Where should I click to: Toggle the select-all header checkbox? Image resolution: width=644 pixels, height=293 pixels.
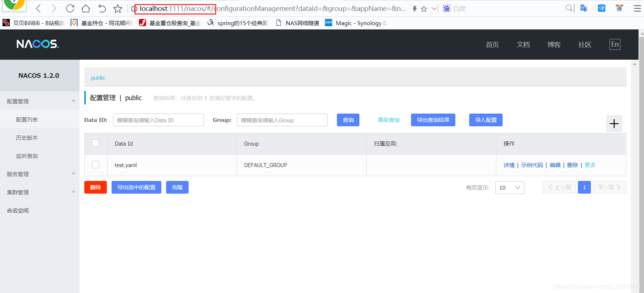(x=96, y=143)
